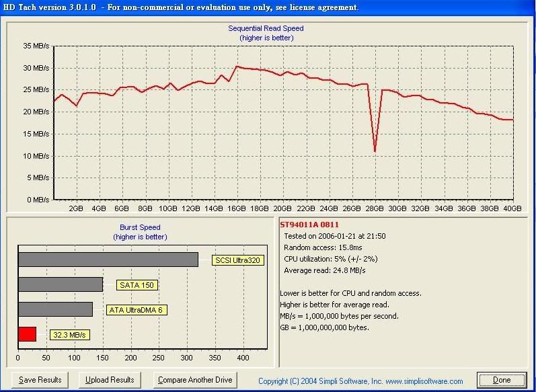Screen dimensions: 536x392
Task: Close the dialog with Done
Action: [502, 380]
